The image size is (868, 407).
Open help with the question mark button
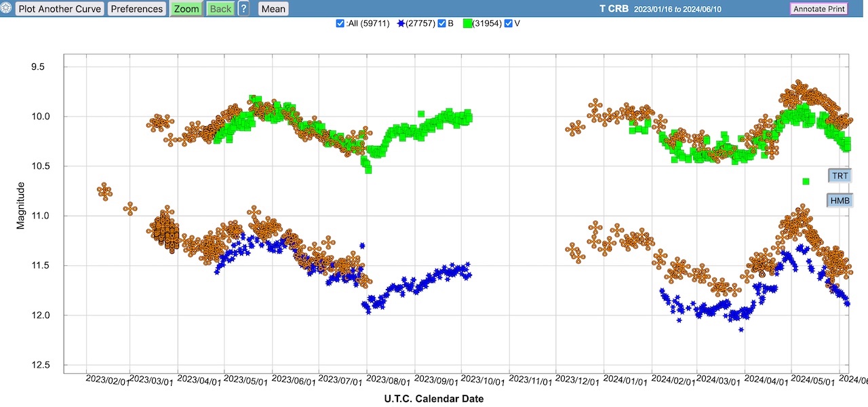pyautogui.click(x=243, y=9)
